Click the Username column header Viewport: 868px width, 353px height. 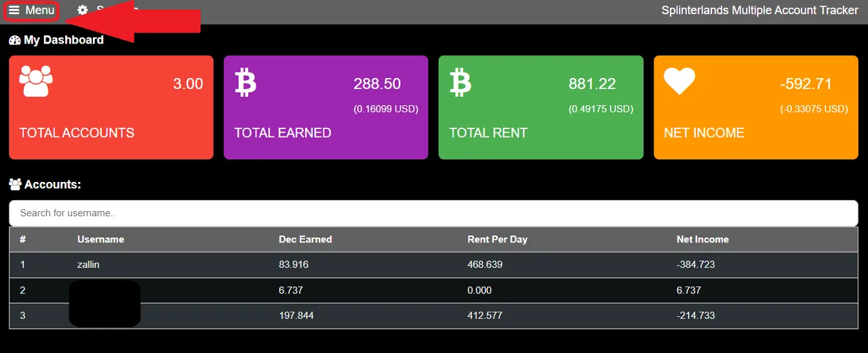click(x=100, y=239)
